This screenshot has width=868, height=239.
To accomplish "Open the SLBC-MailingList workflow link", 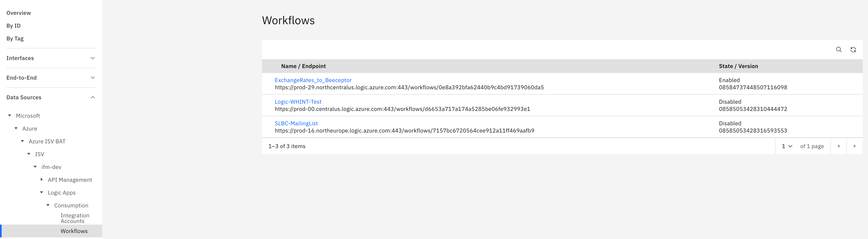I will 296,123.
